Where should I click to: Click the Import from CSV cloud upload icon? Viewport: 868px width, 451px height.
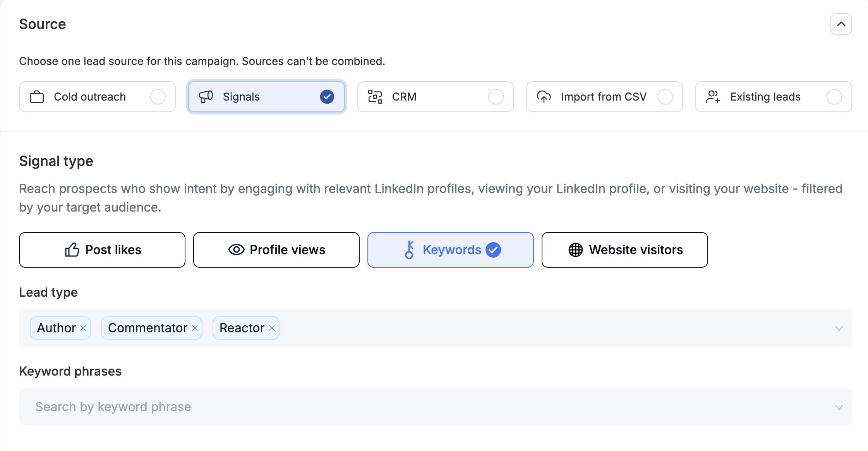coord(544,97)
